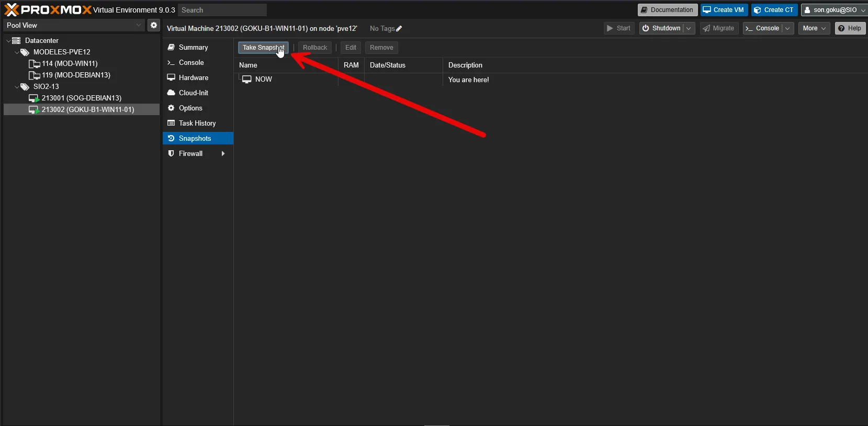Expand the Firewall submenu arrow
The width and height of the screenshot is (868, 426).
[x=223, y=153]
